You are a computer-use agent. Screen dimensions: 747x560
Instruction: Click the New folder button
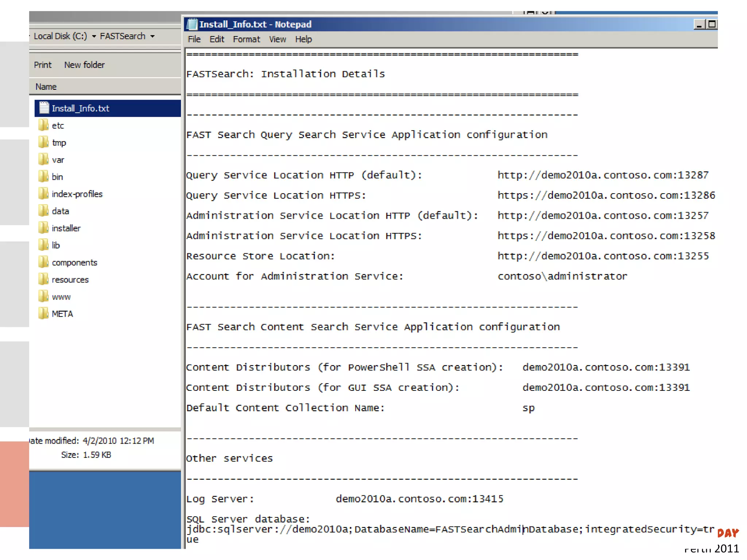(x=84, y=65)
